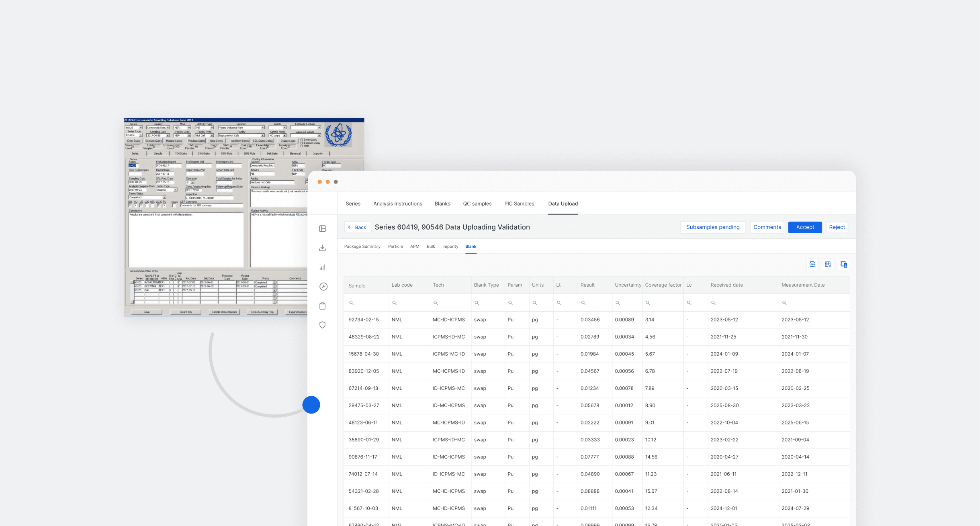The image size is (980, 526).
Task: Select the Particle sub-tab
Action: click(395, 247)
